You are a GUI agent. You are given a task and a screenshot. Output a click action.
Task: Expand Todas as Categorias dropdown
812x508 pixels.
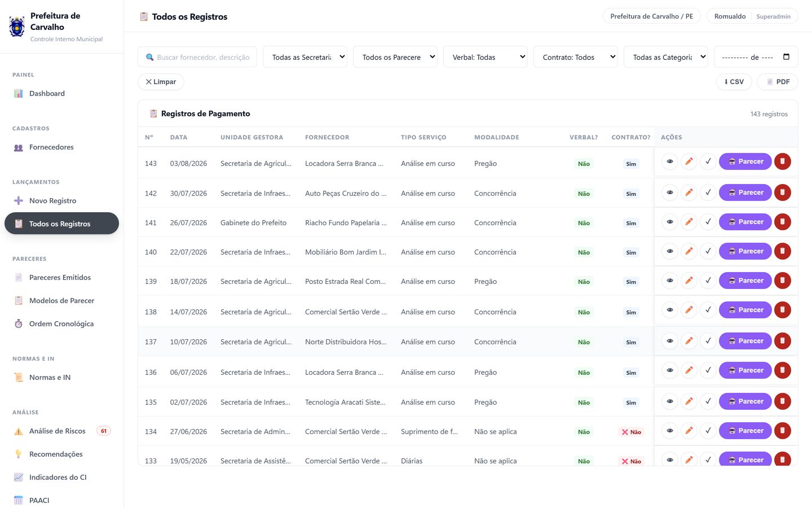(x=666, y=57)
